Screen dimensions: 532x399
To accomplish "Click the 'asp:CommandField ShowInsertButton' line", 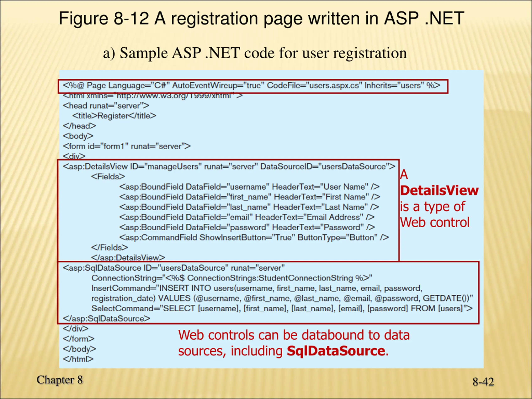I will [x=254, y=237].
